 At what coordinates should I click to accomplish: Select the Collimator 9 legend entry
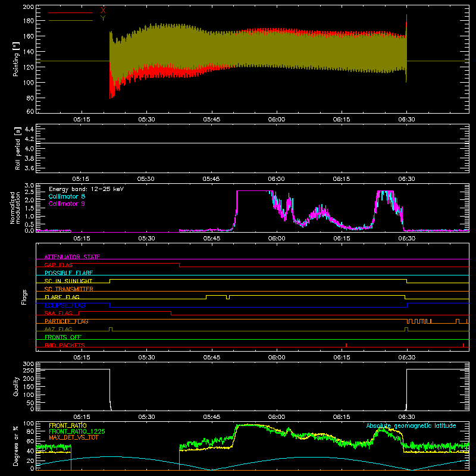click(x=67, y=203)
